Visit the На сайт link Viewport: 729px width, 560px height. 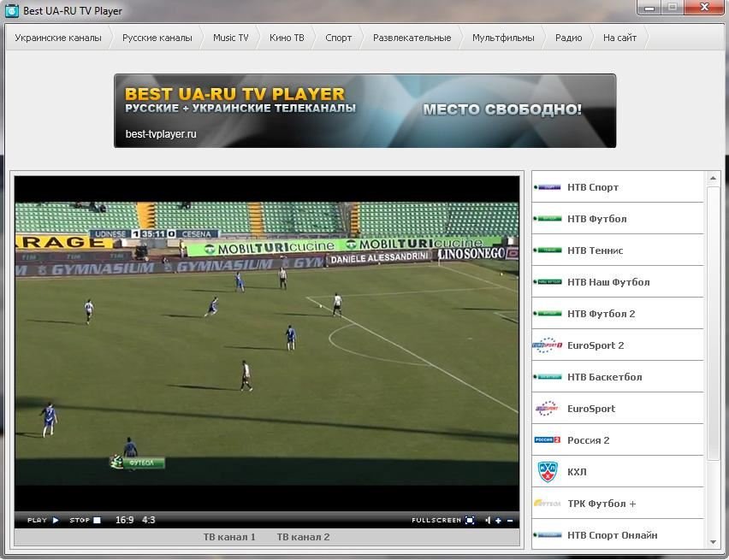[619, 38]
